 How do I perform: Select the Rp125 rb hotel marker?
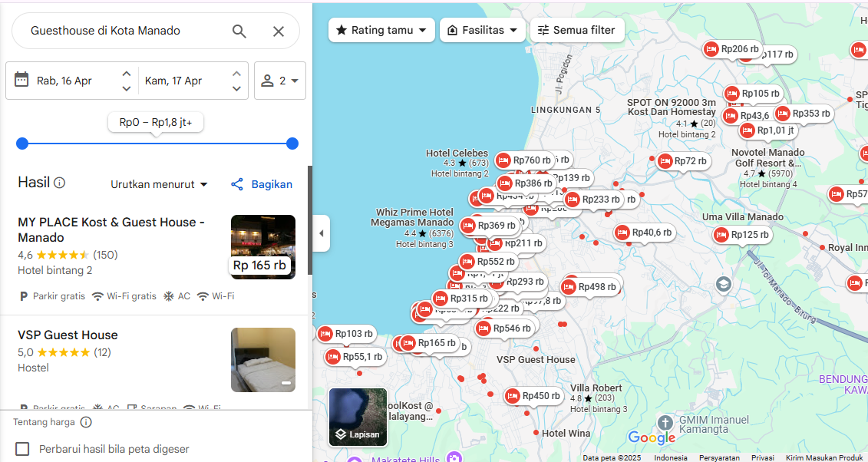pyautogui.click(x=742, y=235)
